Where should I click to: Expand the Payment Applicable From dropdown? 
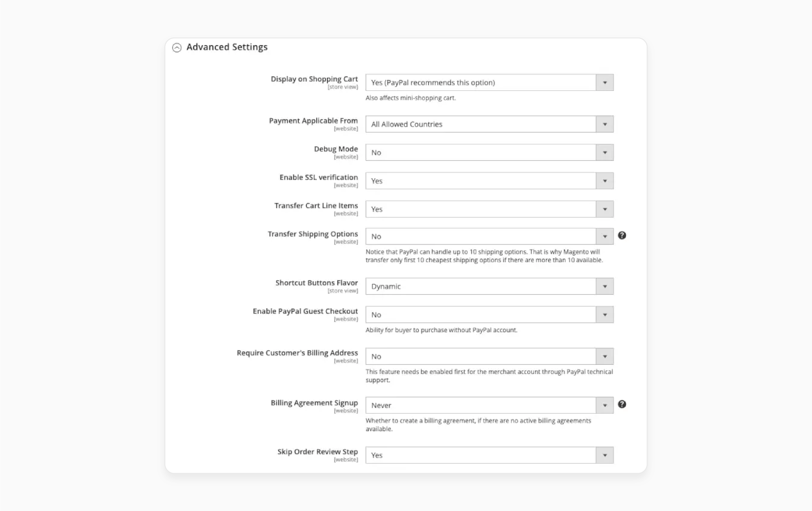(605, 124)
